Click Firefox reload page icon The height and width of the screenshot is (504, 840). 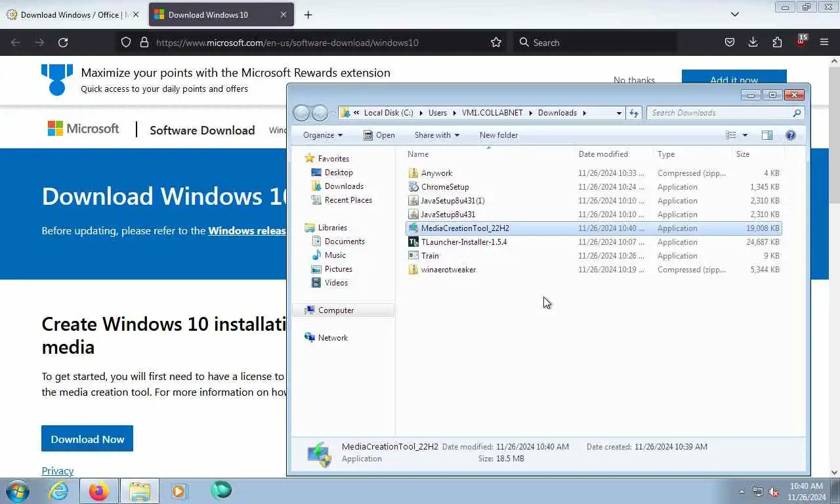(x=63, y=43)
